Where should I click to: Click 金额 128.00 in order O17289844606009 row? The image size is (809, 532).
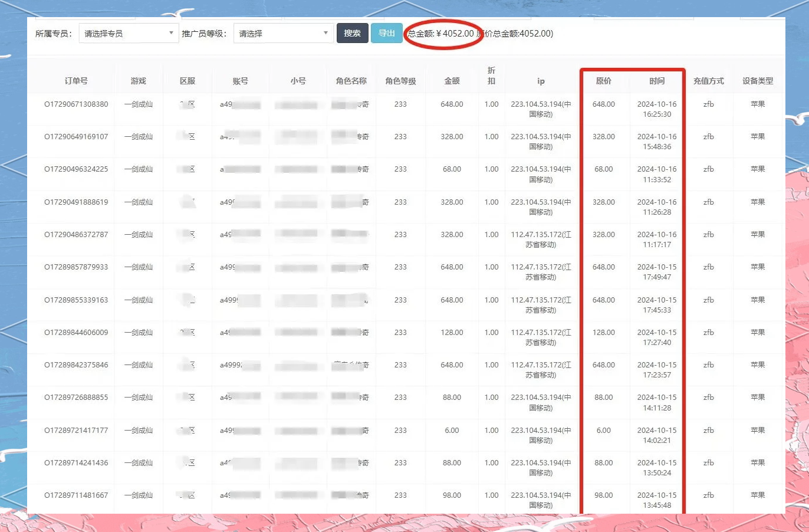click(x=452, y=333)
